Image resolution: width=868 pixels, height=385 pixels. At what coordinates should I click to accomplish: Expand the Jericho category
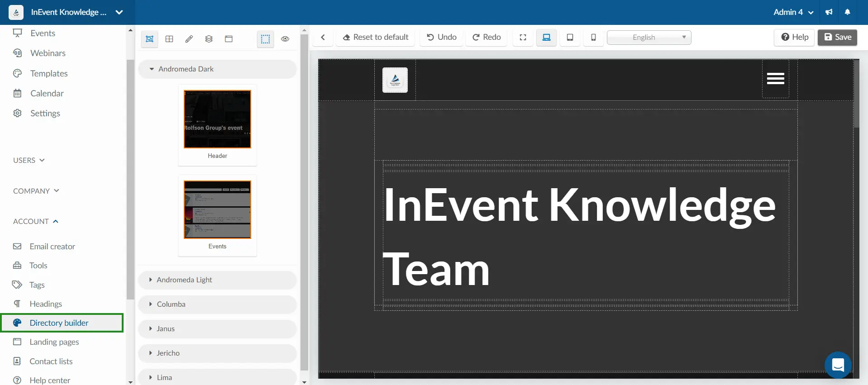[217, 353]
